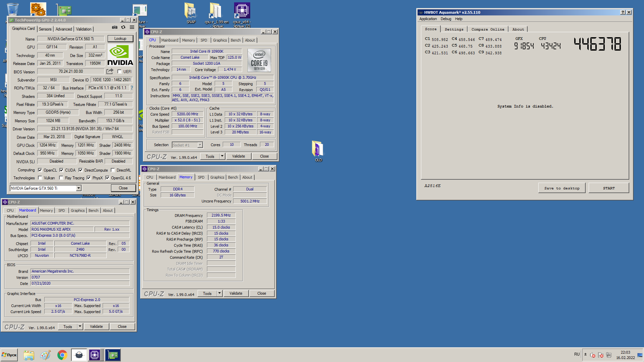The width and height of the screenshot is (644, 362).
Task: Toggle the OpenGL 4.6 checkbox
Action: tap(107, 178)
